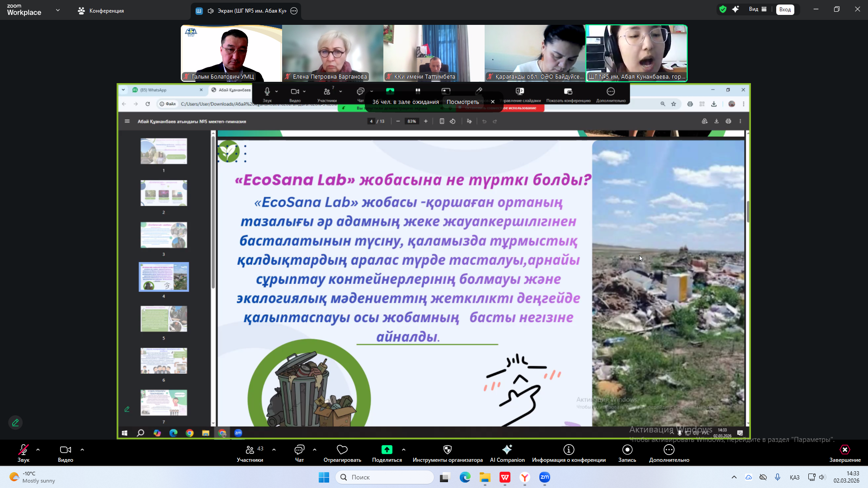Unmute the microphone via Звук button
This screenshot has height=488, width=868.
click(24, 450)
